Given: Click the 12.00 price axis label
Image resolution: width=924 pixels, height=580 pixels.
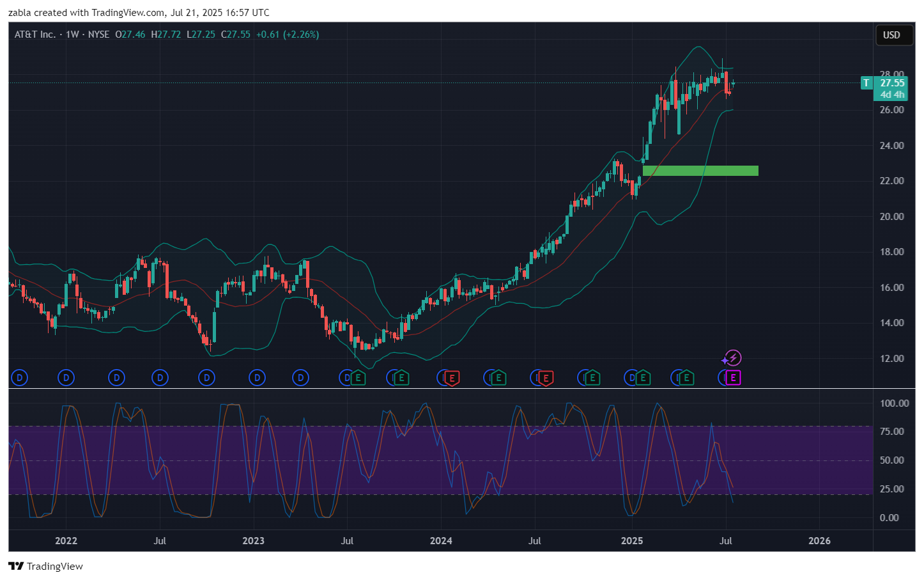Looking at the screenshot, I should 891,358.
